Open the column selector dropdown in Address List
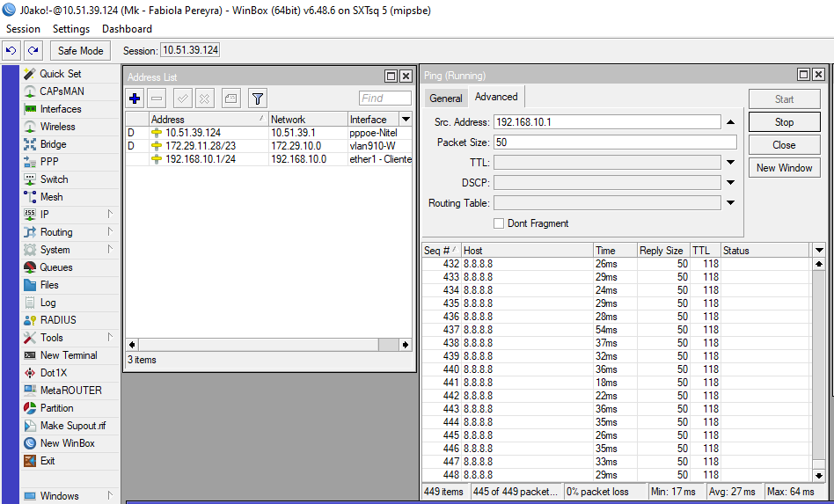Screen dimensions: 834x504 click(x=406, y=119)
